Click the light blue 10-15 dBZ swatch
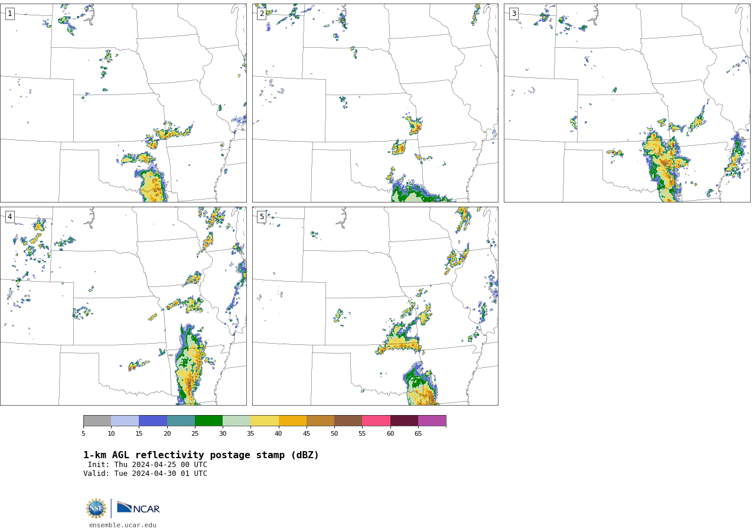 coord(125,421)
